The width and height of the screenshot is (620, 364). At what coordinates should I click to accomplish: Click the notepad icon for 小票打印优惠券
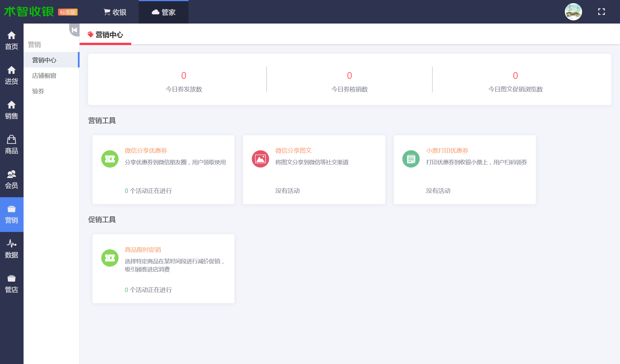(x=411, y=159)
